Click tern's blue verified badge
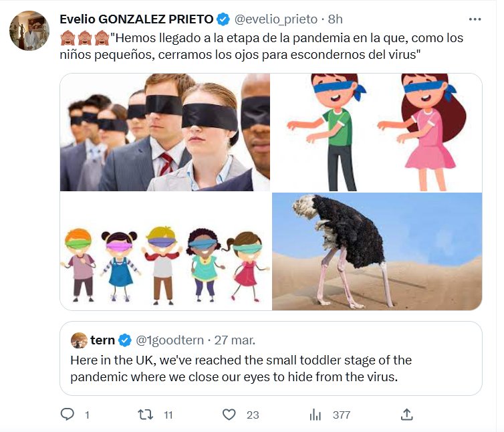This screenshot has width=504, height=432. tap(125, 340)
